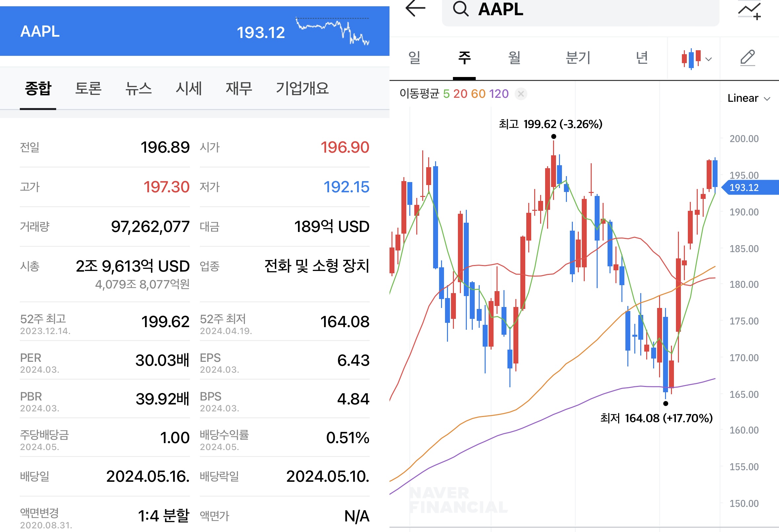This screenshot has height=532, width=779.
Task: Select the 분기 (quarterly) chart period
Action: [577, 57]
